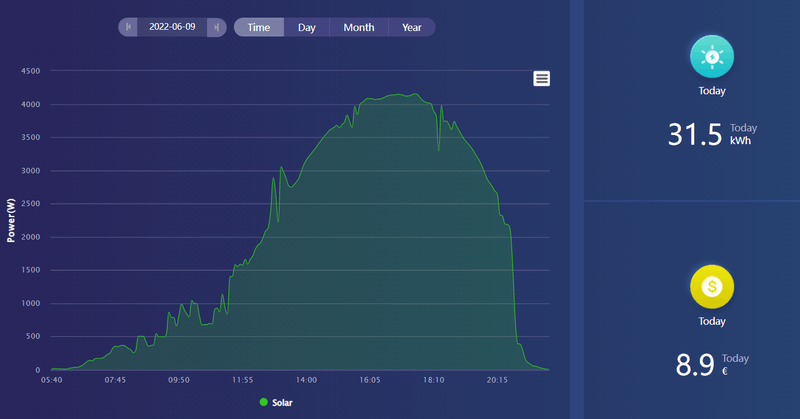Click the 09:50 time axis label

(179, 380)
